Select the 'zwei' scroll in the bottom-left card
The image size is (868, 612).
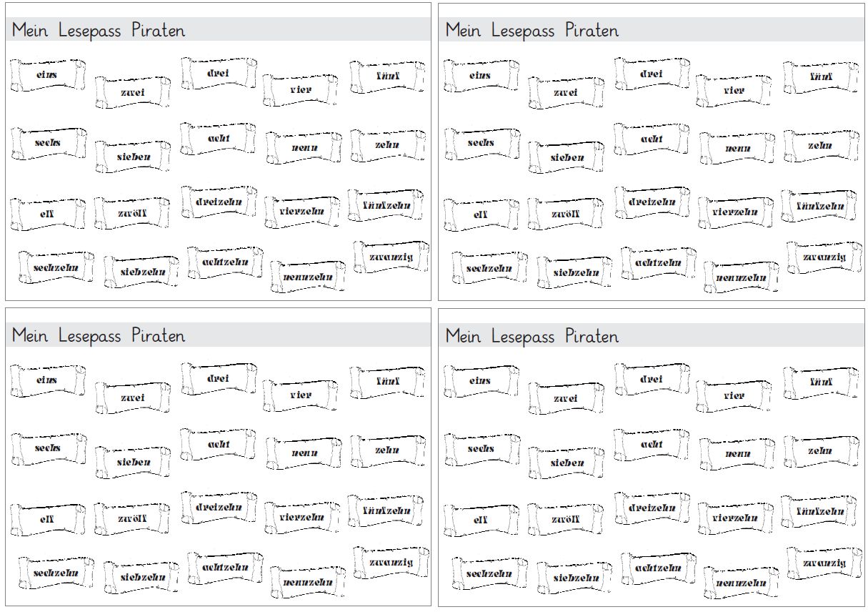(x=133, y=398)
